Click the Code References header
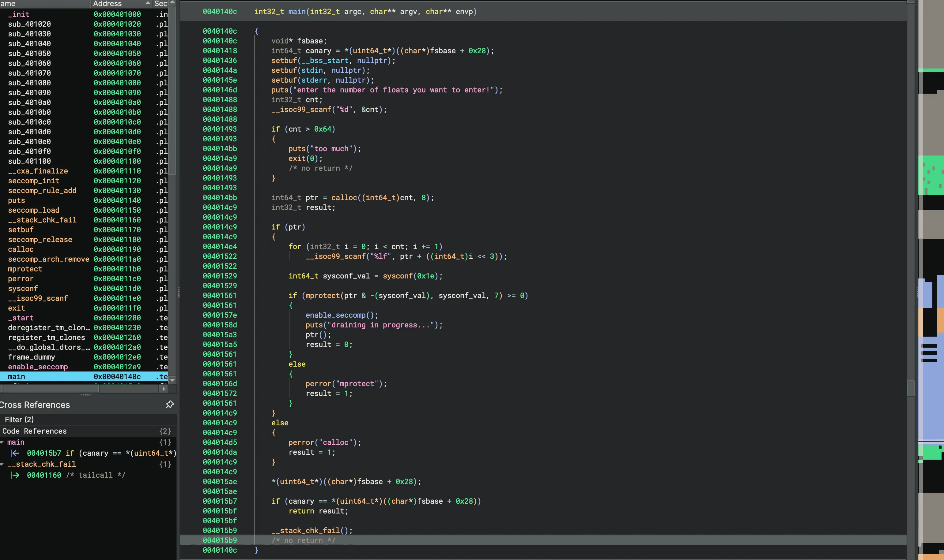Screen dimensions: 944x560 click(34, 431)
